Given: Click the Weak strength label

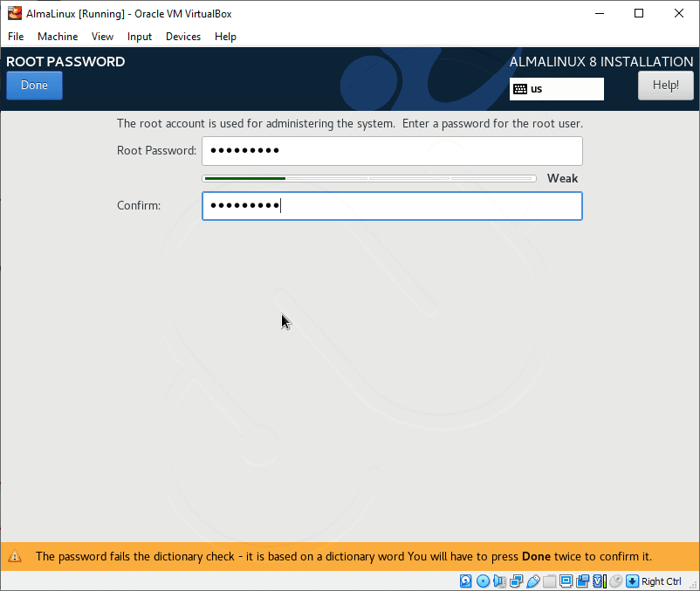Looking at the screenshot, I should pos(562,179).
